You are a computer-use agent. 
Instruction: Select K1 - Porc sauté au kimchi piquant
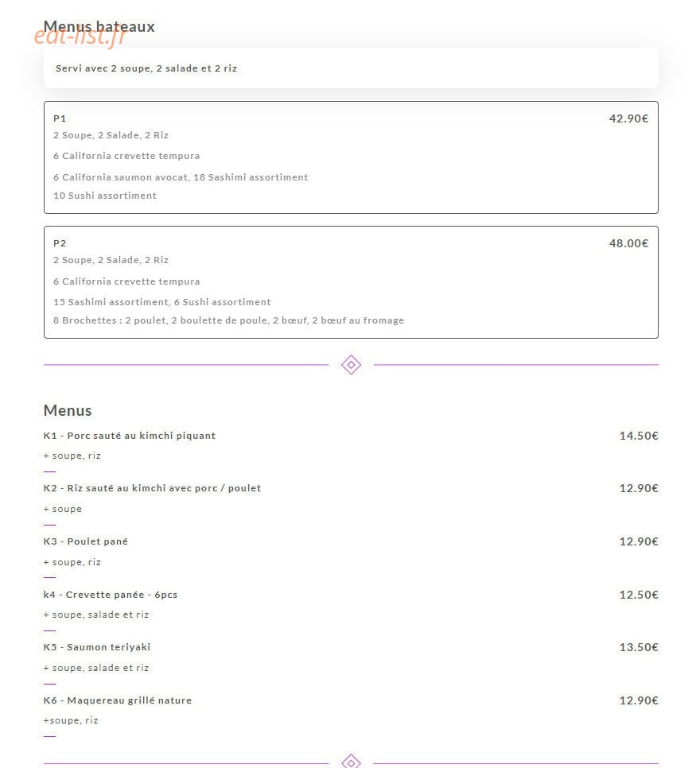pos(130,436)
